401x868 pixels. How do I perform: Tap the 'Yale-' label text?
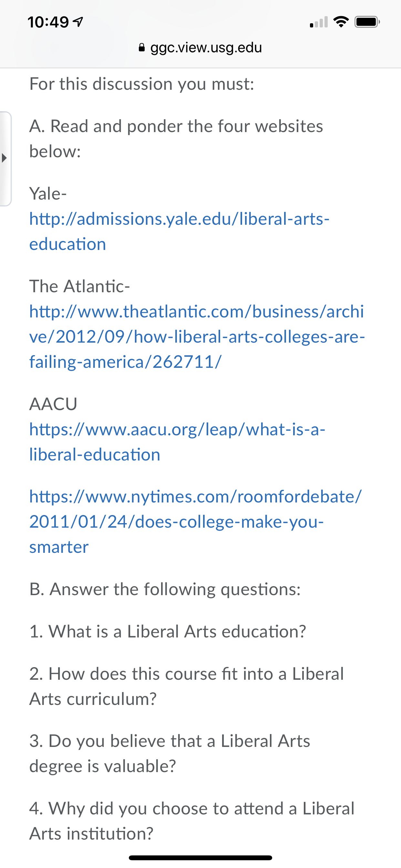point(48,193)
